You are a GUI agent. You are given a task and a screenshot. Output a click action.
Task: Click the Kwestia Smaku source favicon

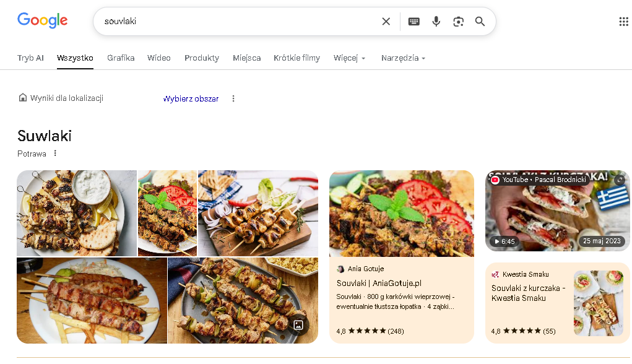(495, 274)
